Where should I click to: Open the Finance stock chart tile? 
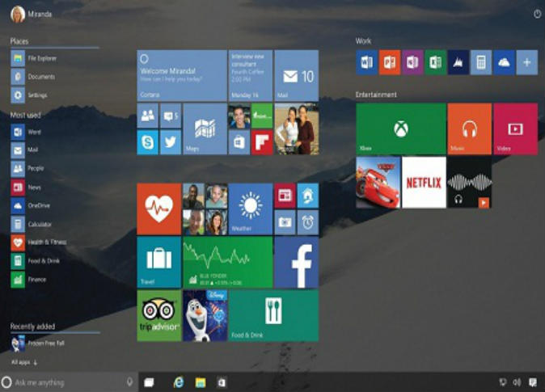click(x=228, y=263)
